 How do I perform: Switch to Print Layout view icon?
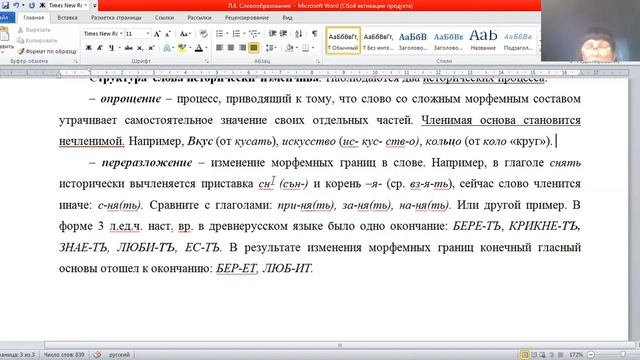[x=524, y=355]
